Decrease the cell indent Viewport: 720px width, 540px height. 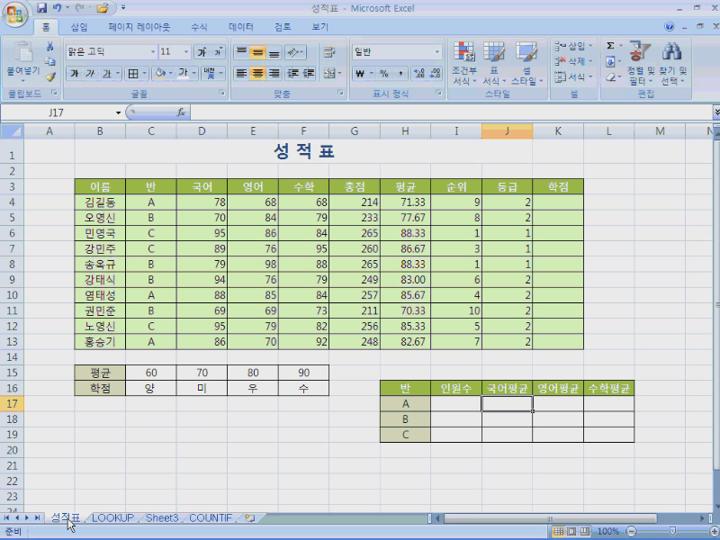[292, 73]
